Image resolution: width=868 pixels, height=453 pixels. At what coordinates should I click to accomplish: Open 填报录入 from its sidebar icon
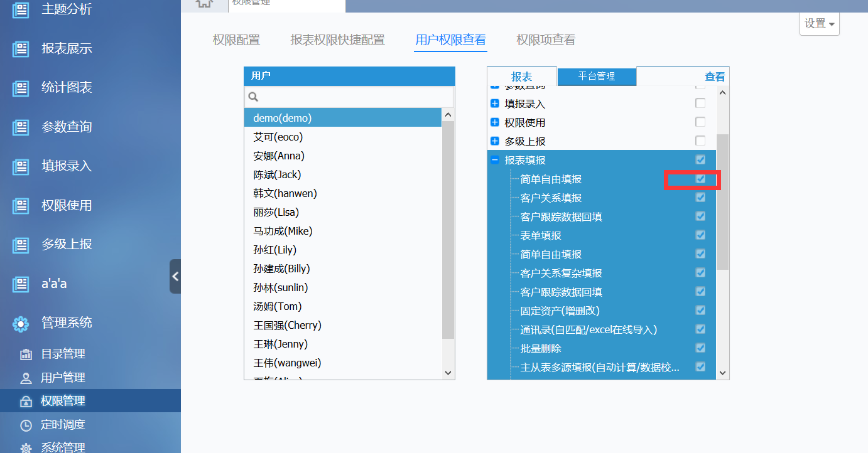coord(21,166)
